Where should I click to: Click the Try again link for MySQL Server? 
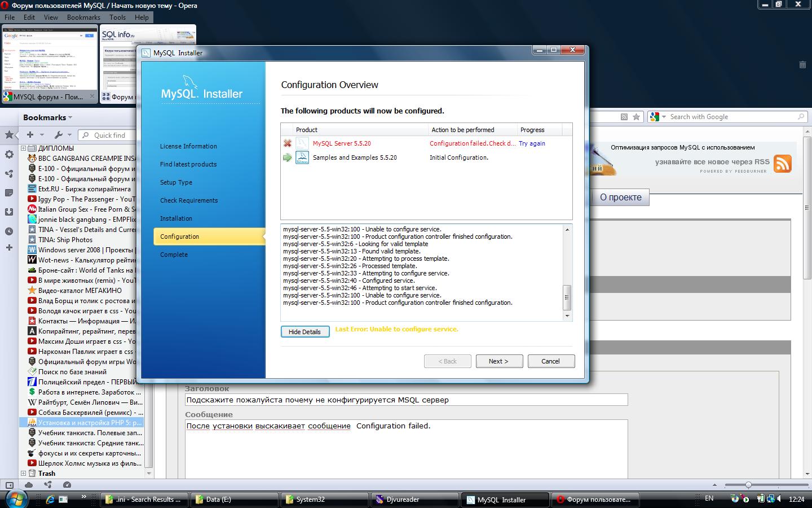(532, 143)
